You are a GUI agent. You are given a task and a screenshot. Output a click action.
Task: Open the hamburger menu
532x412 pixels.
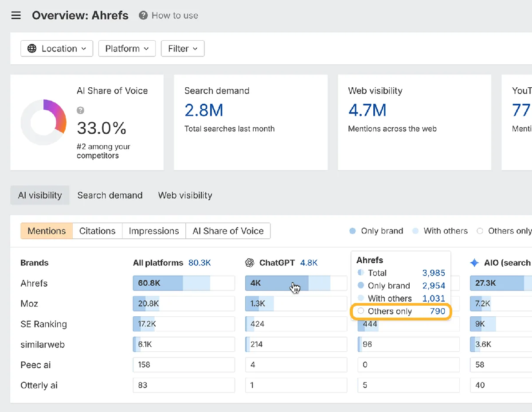point(16,16)
